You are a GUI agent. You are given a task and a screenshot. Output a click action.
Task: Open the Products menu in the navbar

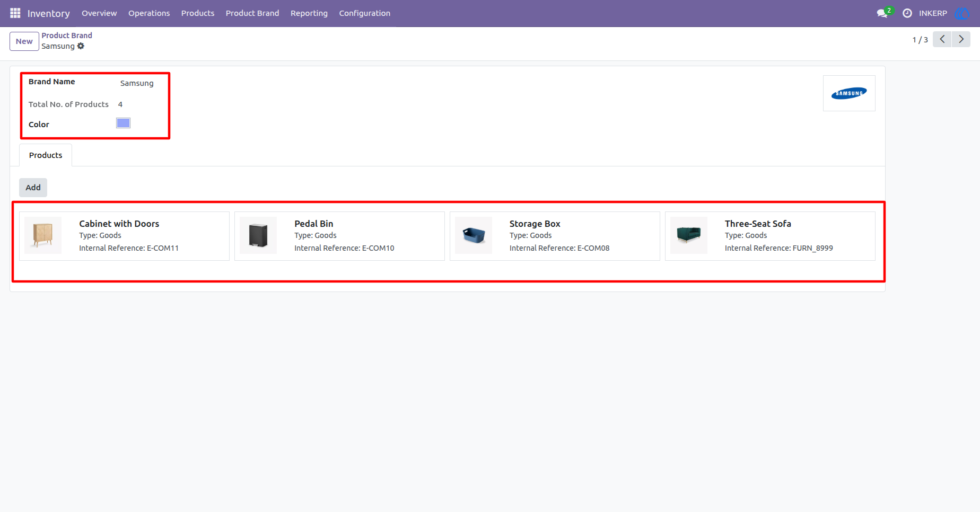[x=198, y=13]
